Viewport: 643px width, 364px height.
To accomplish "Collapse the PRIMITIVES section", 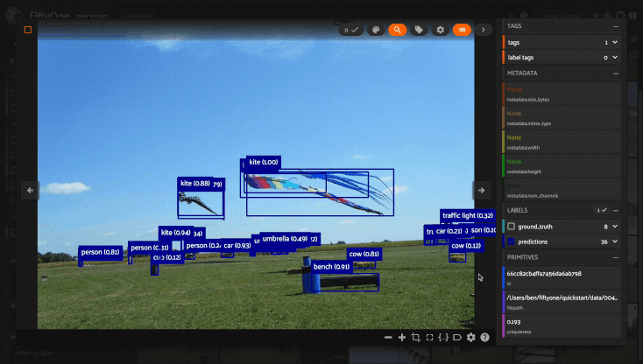I will (x=616, y=257).
